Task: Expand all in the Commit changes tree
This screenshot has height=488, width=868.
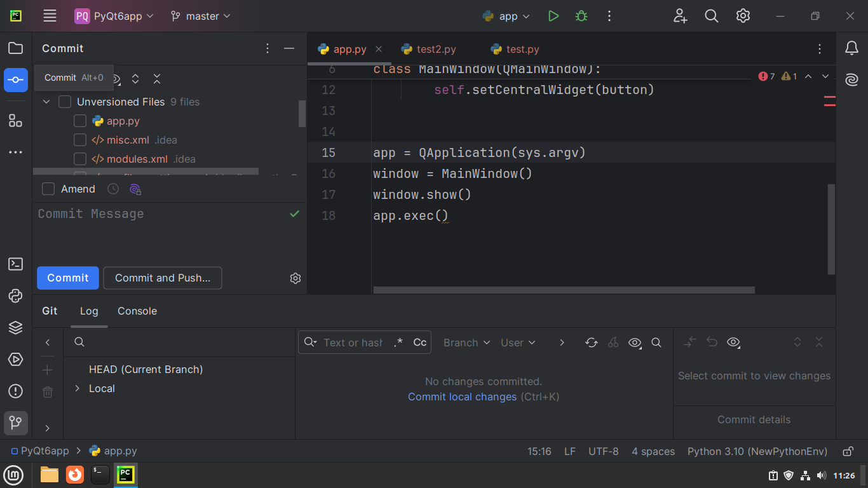Action: [135, 79]
